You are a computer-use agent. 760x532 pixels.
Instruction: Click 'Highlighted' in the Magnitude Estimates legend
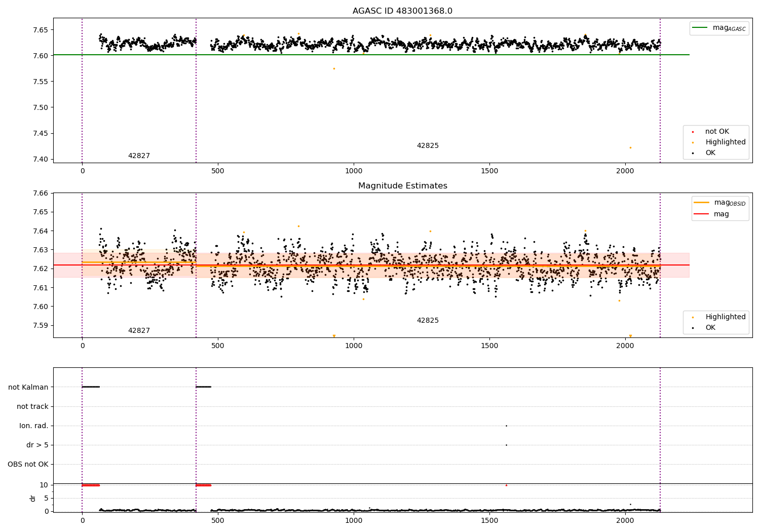click(x=719, y=317)
